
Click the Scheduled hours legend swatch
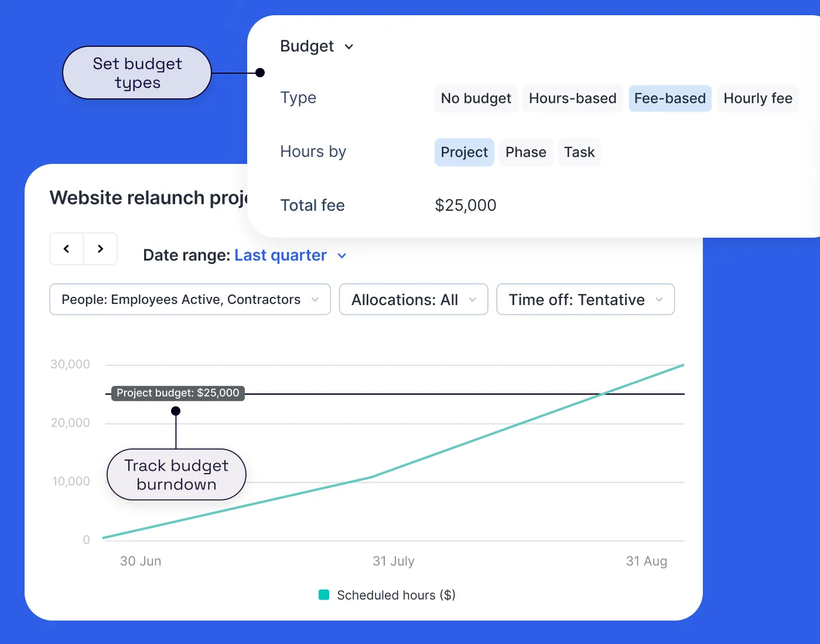[x=323, y=595]
